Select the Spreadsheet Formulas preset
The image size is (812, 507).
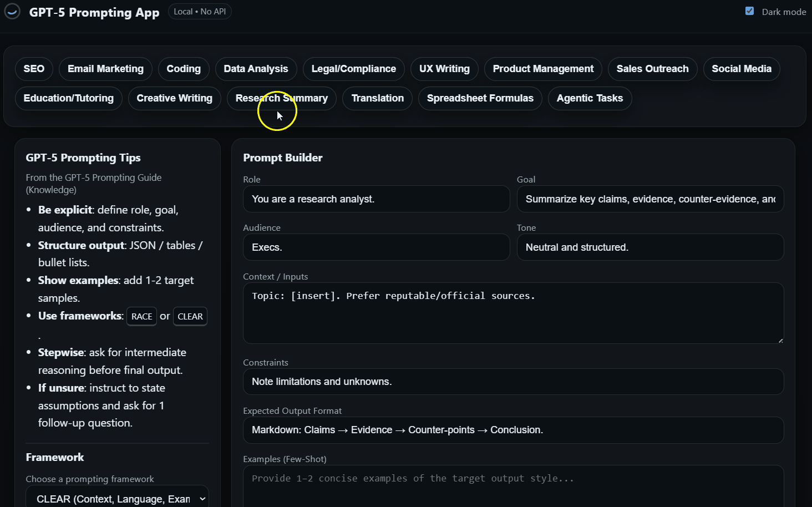pyautogui.click(x=480, y=98)
